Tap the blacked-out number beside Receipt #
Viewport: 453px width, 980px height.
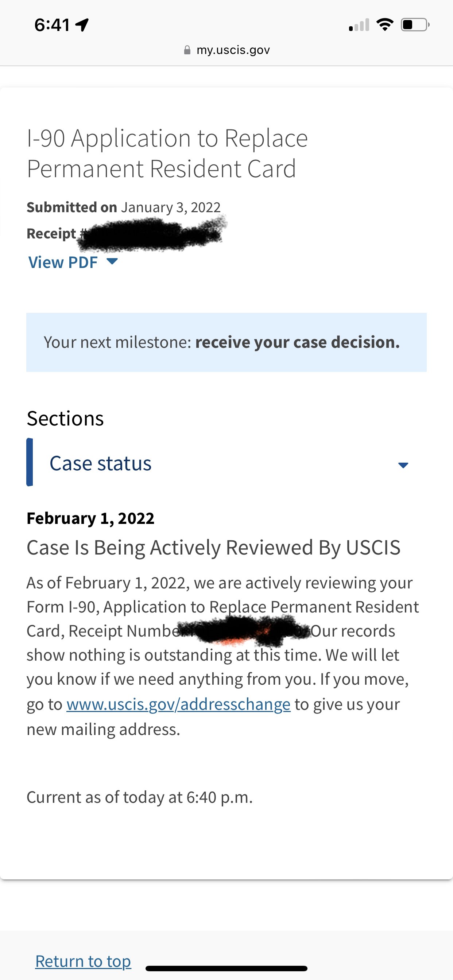(152, 234)
